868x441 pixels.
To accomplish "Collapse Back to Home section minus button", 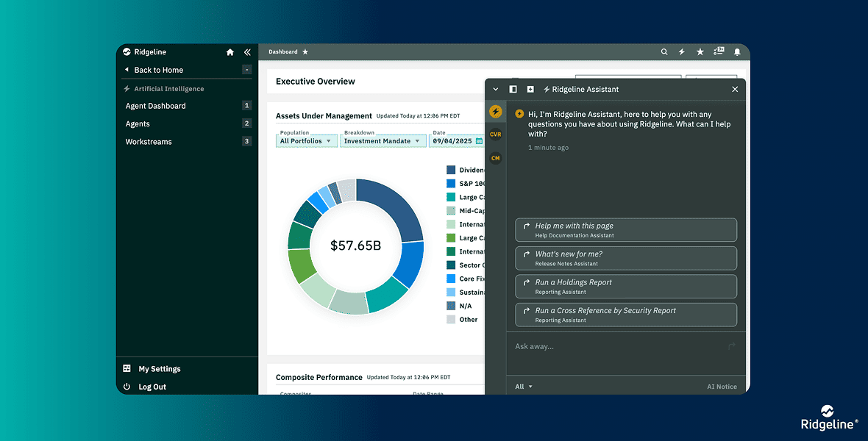I will coord(247,70).
